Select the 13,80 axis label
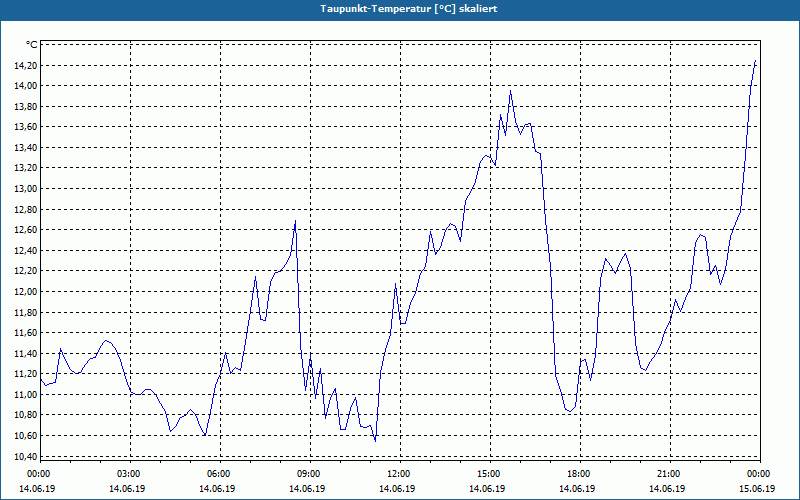This screenshot has height=500, width=800. (27, 107)
